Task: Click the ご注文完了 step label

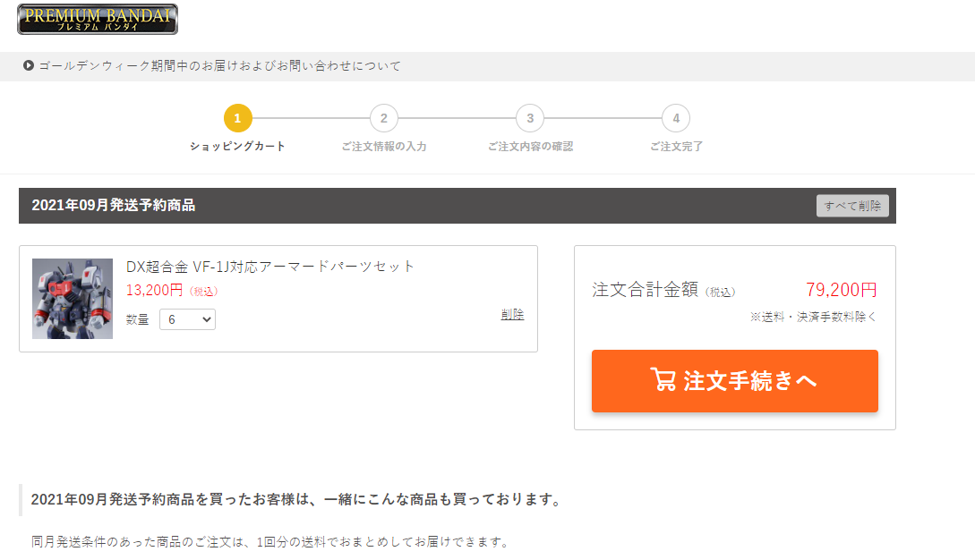Action: [676, 146]
